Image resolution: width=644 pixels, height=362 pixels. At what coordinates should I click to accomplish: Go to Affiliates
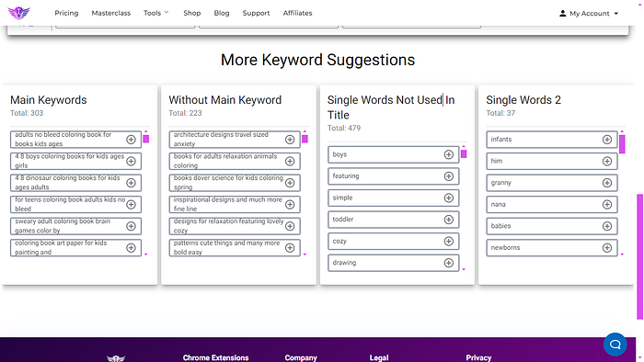click(x=297, y=13)
